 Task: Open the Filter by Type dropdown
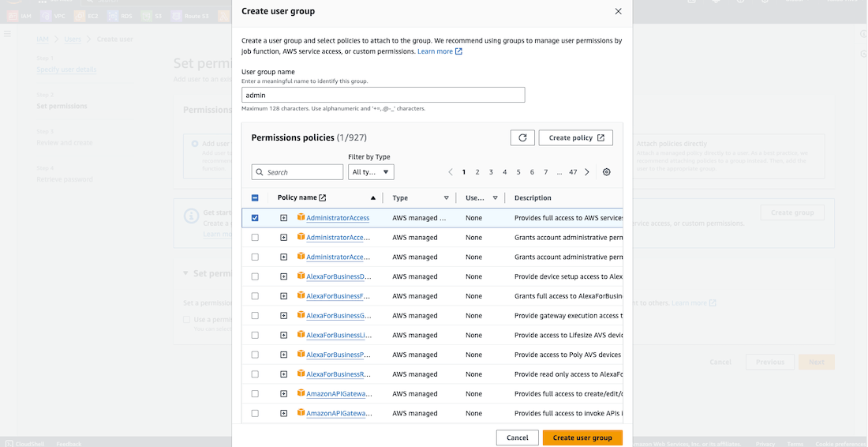point(371,172)
